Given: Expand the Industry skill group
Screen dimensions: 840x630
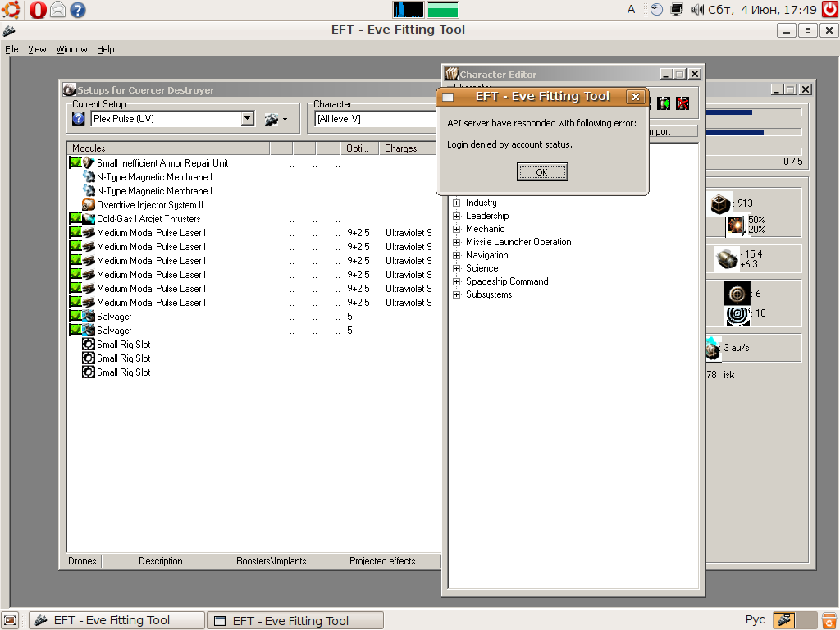Looking at the screenshot, I should [x=456, y=203].
